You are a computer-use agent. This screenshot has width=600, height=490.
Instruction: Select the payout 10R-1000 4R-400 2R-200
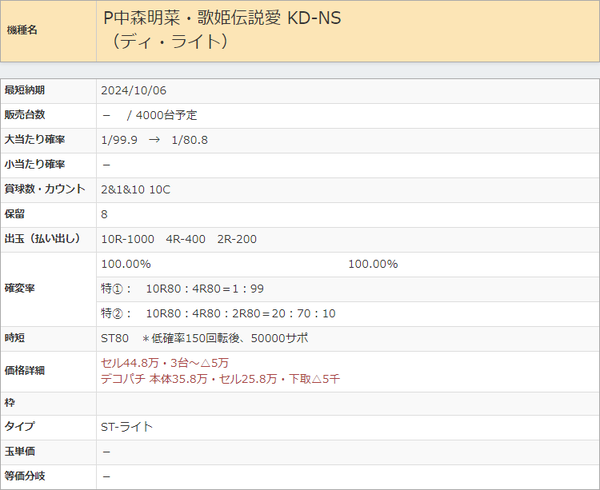point(179,239)
